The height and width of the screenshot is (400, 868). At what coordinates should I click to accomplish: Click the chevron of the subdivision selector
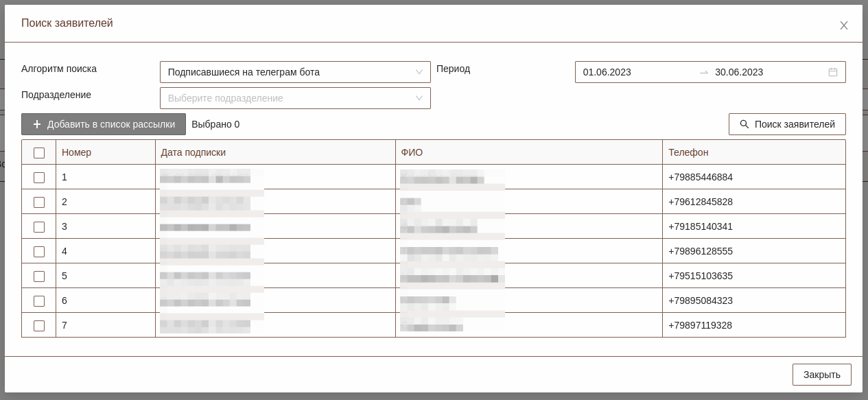pos(419,98)
